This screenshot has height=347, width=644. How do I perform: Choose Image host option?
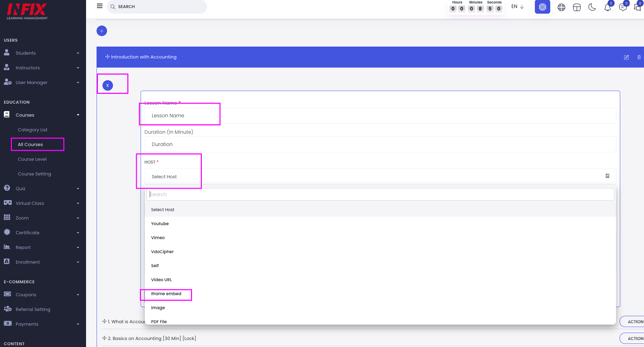[380, 308]
